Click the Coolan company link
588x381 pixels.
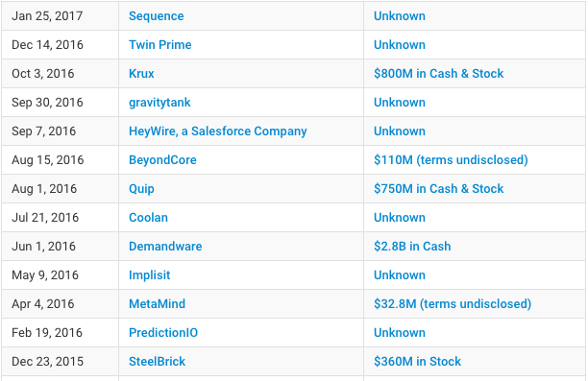(x=148, y=218)
